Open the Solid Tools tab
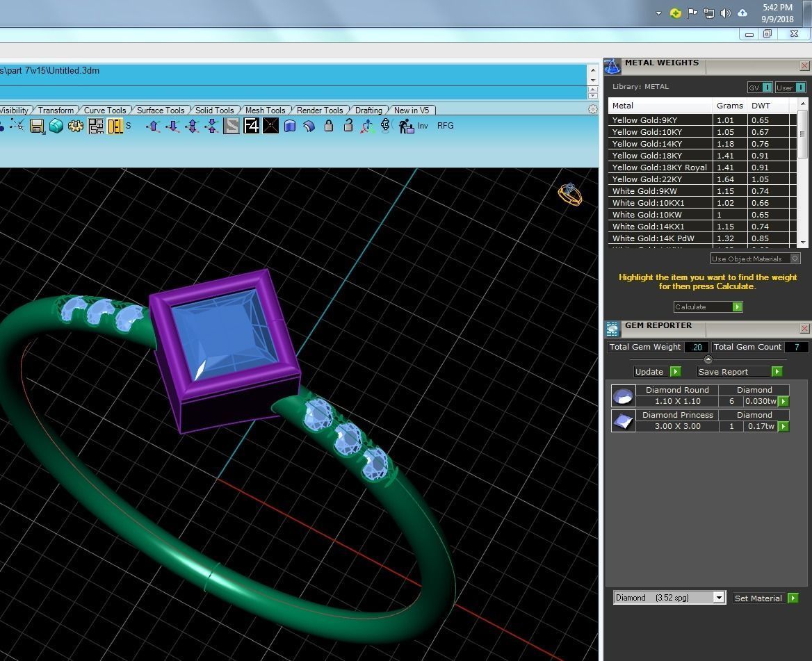Image resolution: width=812 pixels, height=661 pixels. pos(214,111)
